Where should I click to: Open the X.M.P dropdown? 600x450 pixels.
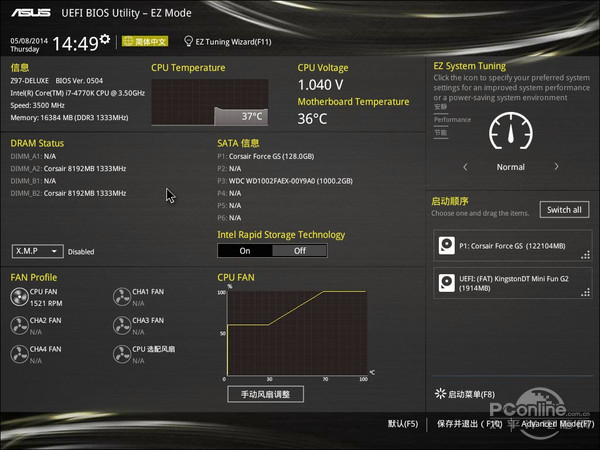pyautogui.click(x=38, y=251)
